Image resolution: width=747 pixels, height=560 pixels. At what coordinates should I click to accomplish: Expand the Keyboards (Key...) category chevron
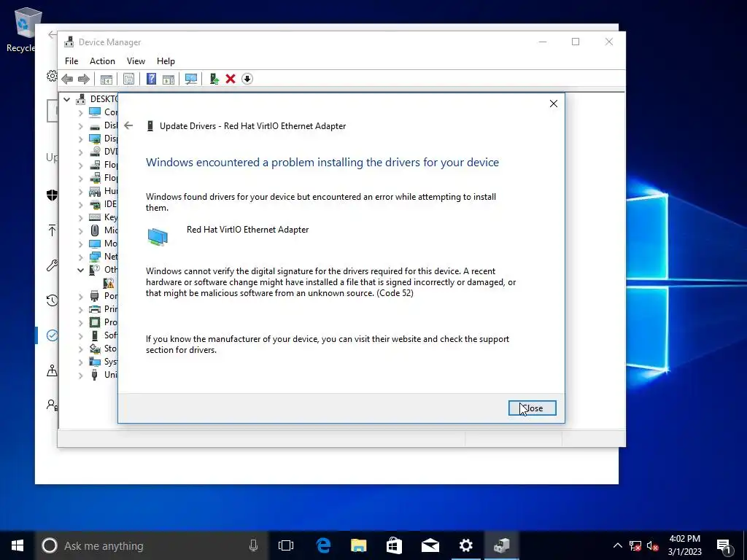[x=80, y=218]
